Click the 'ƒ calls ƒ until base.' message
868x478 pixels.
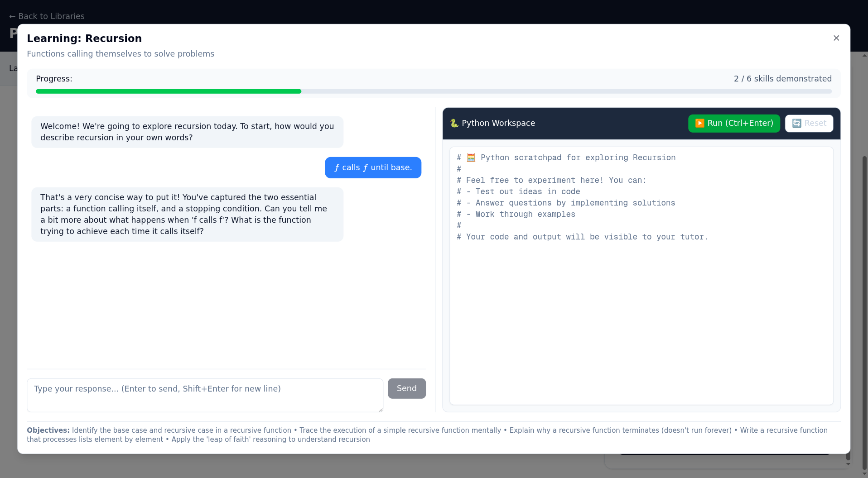[373, 167]
